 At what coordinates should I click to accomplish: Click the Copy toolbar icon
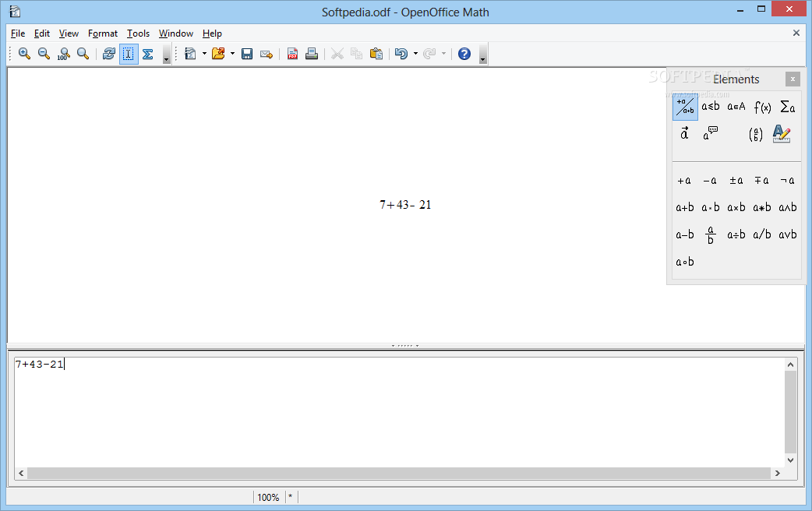[x=356, y=53]
